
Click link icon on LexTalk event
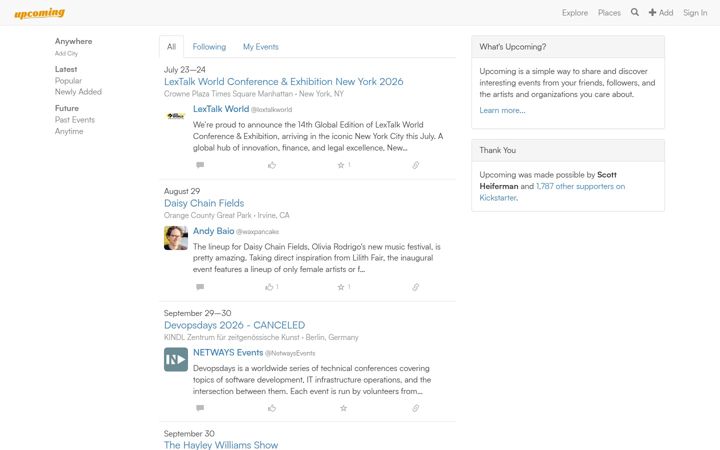(415, 165)
